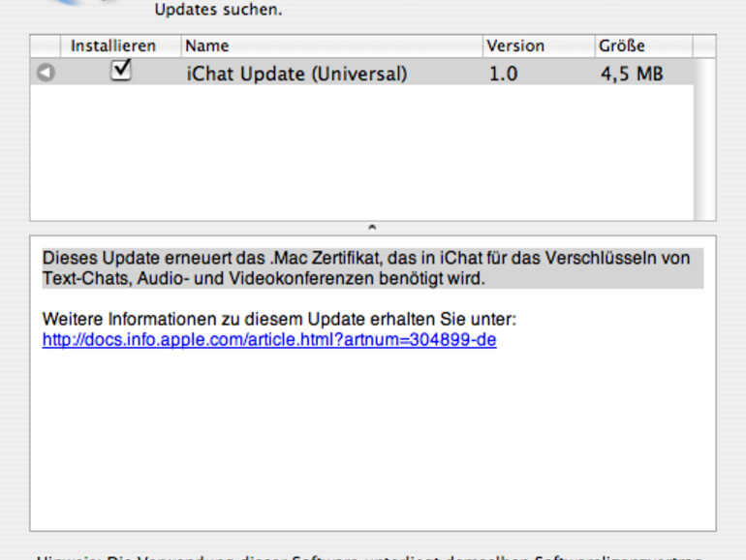This screenshot has height=560, width=746.
Task: Sort the list by Name column header
Action: [x=331, y=47]
